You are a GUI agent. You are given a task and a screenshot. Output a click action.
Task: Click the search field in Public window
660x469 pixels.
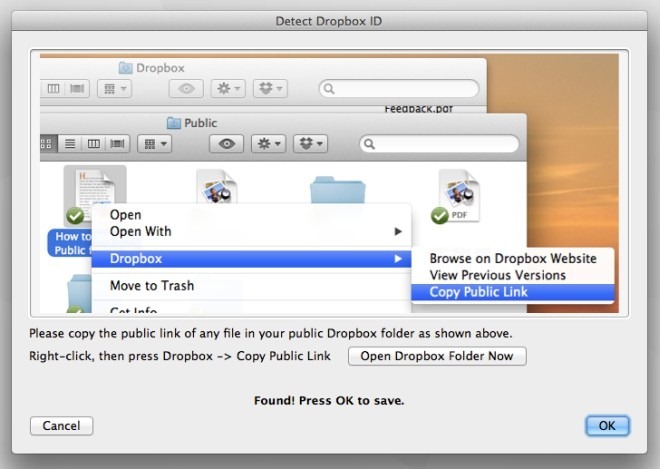point(439,144)
